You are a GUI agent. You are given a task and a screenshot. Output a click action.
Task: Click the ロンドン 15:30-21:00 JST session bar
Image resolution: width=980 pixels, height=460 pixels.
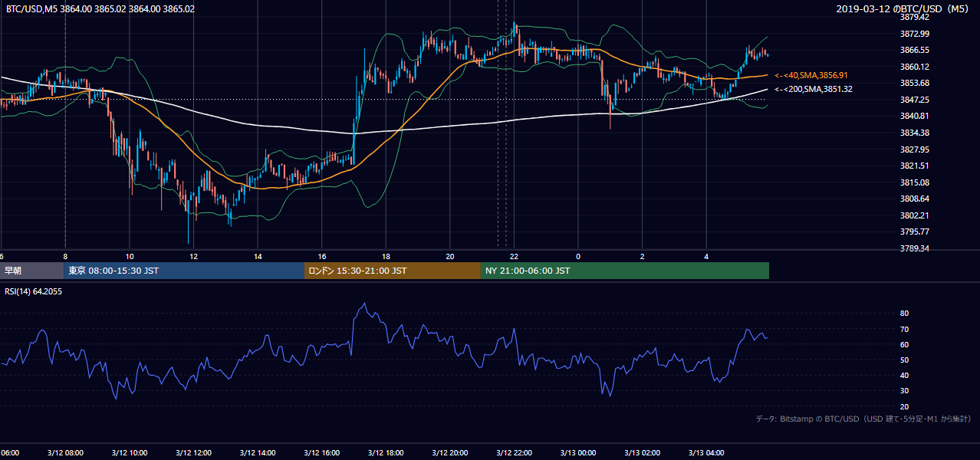[393, 271]
